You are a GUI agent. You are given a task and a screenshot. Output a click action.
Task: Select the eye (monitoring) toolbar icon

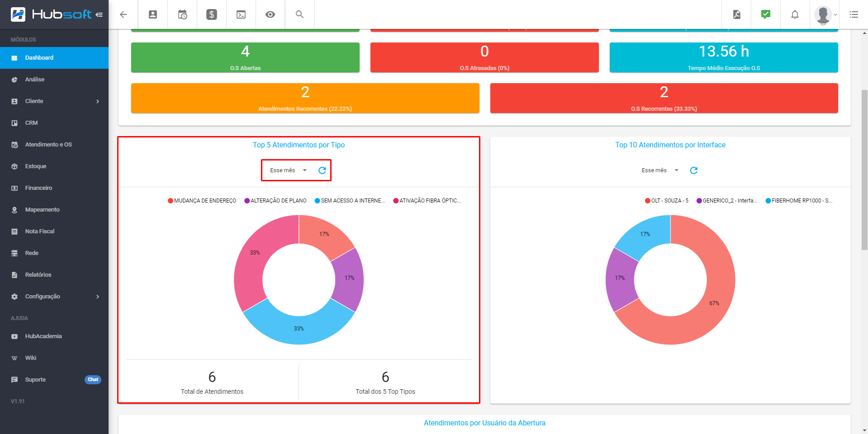tap(270, 14)
